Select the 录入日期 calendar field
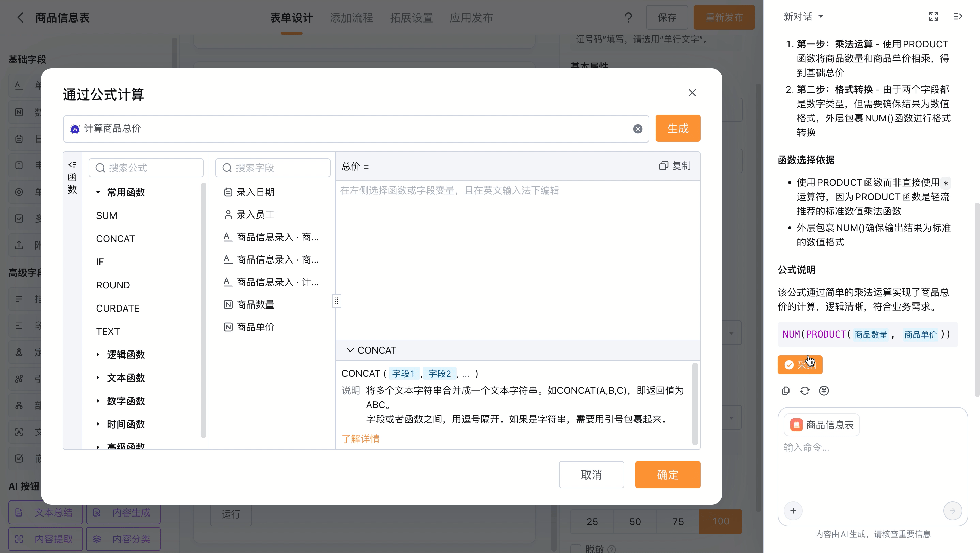Screen dimensions: 980x553 pos(249,192)
